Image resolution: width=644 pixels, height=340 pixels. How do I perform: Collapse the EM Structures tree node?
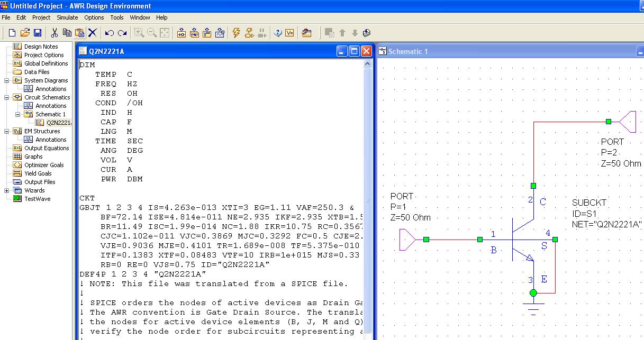pos(6,131)
